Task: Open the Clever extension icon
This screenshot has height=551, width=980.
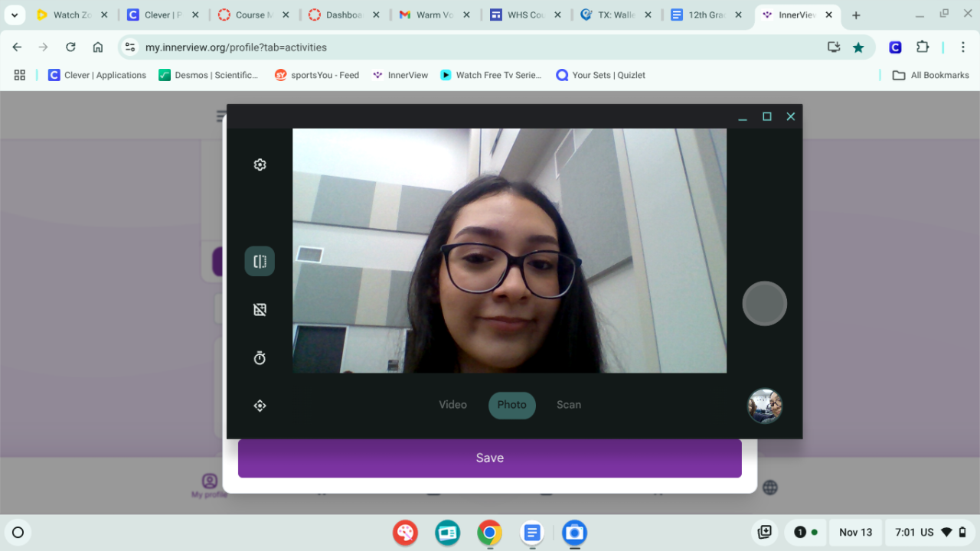Action: (895, 47)
